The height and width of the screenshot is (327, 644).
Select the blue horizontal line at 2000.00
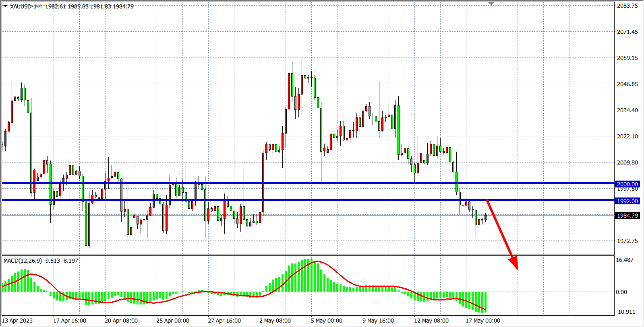[x=362, y=183]
